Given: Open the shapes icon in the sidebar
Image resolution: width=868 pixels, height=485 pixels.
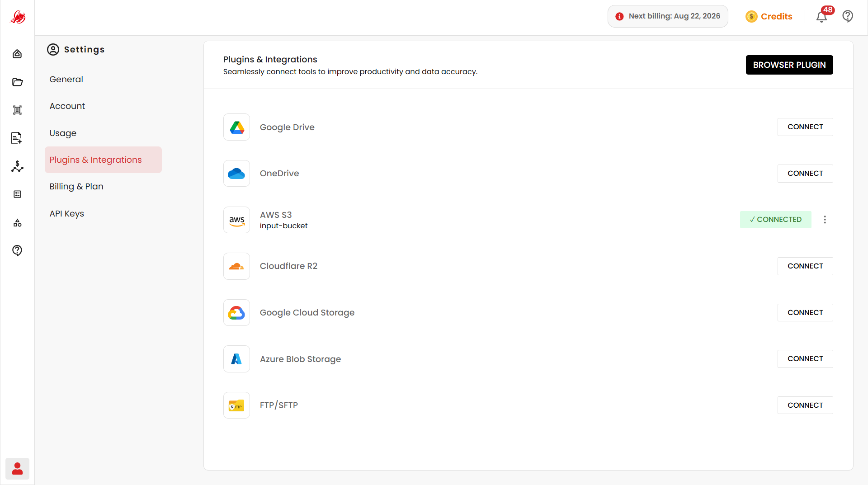Looking at the screenshot, I should point(17,222).
